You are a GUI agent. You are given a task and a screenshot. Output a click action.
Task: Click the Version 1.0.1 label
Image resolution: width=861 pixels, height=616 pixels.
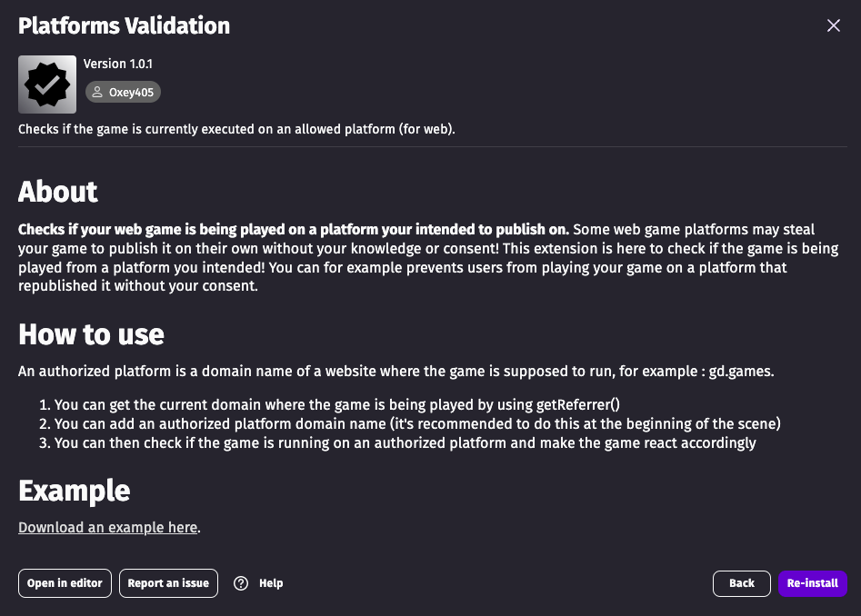point(118,64)
